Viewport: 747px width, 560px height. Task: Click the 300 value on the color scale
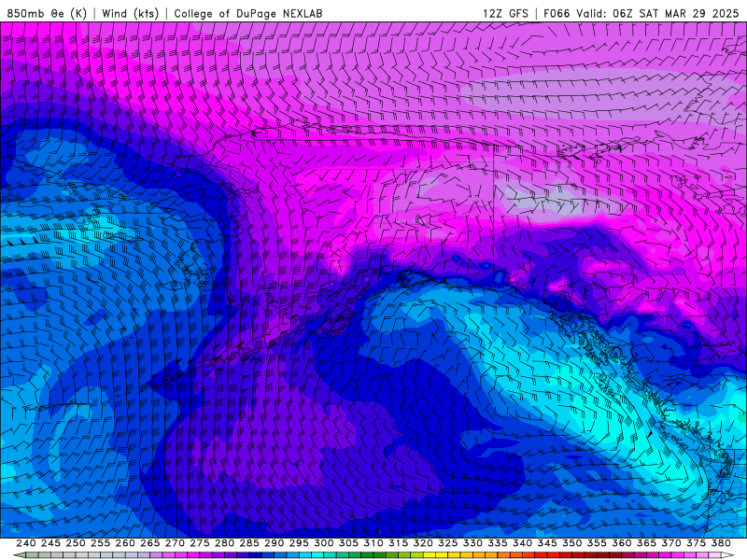pyautogui.click(x=323, y=543)
